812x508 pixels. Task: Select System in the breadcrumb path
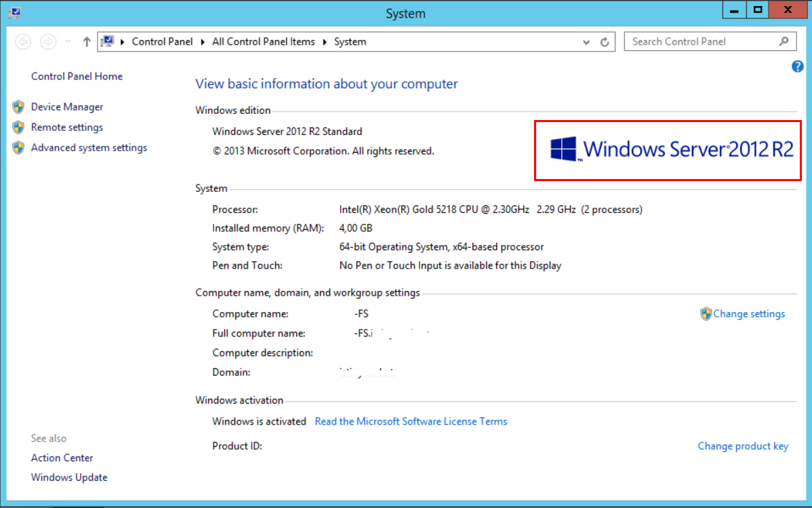350,41
